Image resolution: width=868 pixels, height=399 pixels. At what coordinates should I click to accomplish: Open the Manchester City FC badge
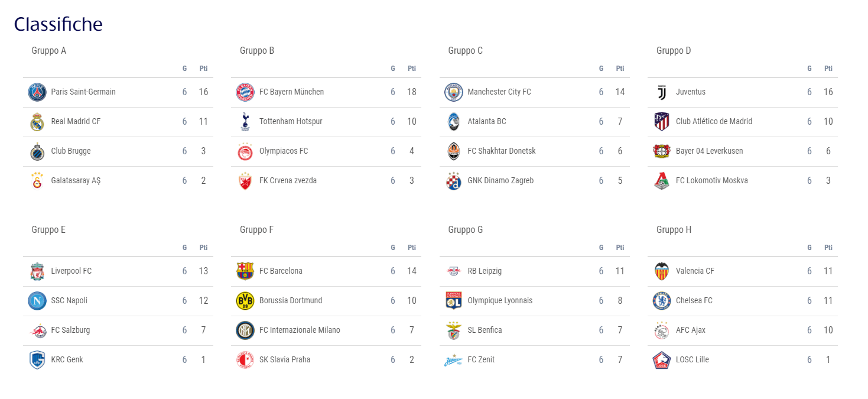(454, 92)
